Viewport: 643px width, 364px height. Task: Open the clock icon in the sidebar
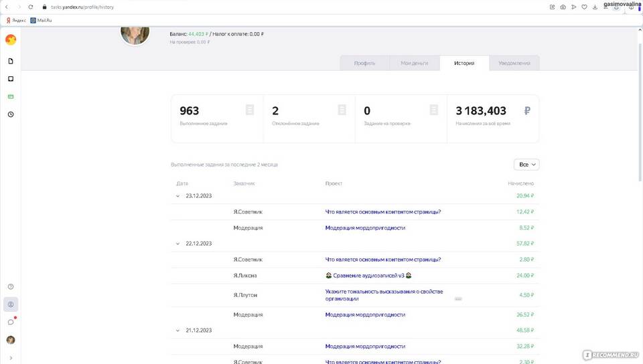pyautogui.click(x=11, y=114)
